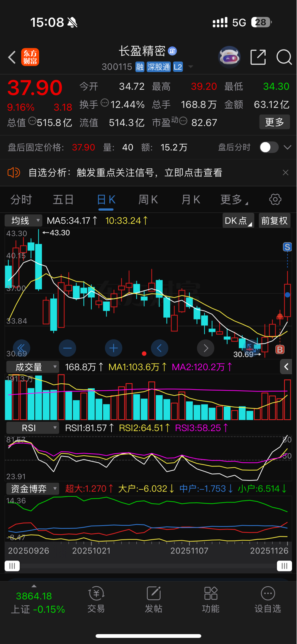Viewport: 297px width, 644px height.
Task: Move chart left with arrow button
Action: click(x=160, y=348)
